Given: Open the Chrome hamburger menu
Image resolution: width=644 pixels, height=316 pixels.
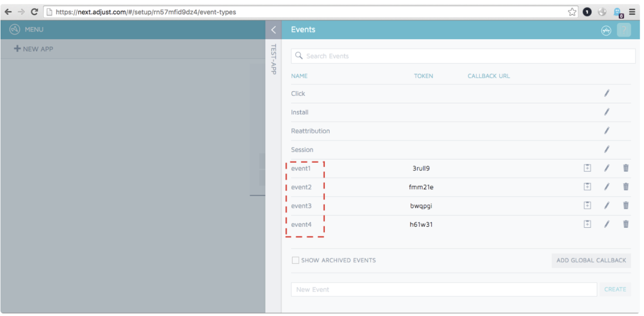Looking at the screenshot, I should 632,12.
